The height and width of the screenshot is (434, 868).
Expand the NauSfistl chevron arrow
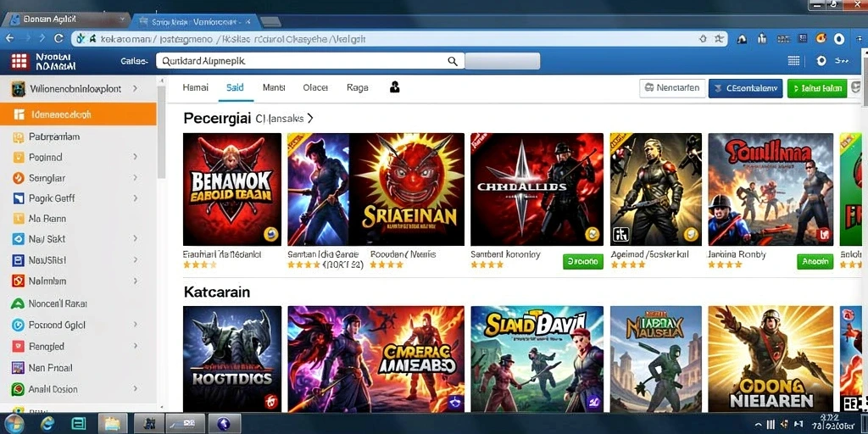click(135, 259)
